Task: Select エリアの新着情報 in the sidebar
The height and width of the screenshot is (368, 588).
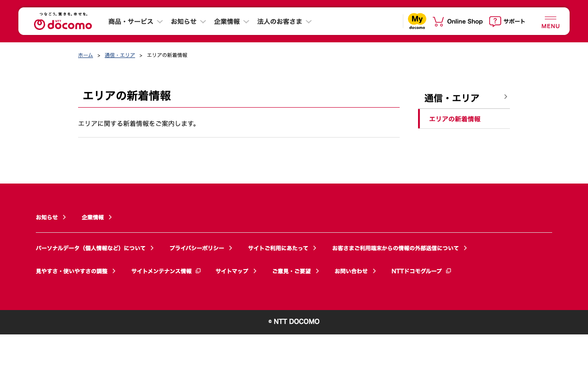Action: (x=464, y=119)
